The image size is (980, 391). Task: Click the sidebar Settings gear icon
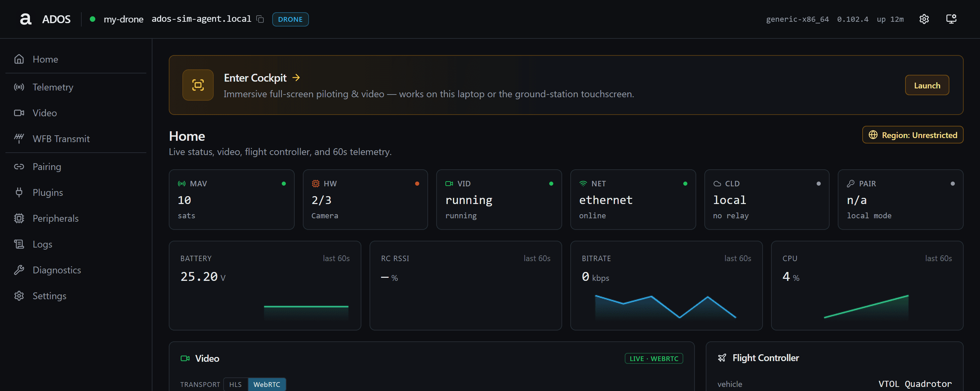click(x=19, y=296)
